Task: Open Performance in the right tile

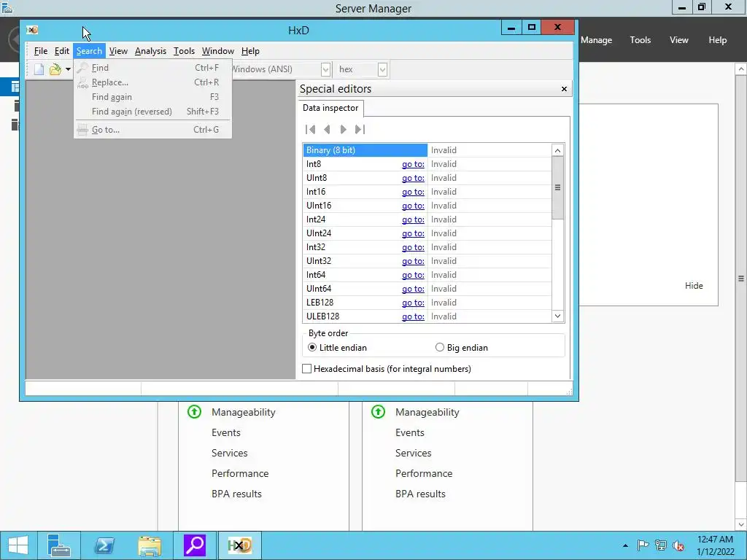Action: coord(424,474)
